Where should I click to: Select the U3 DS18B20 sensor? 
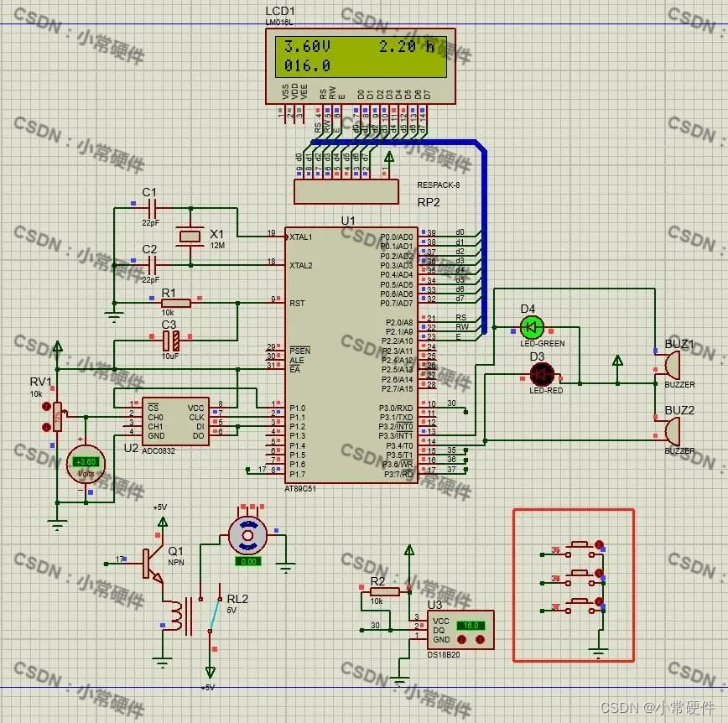click(460, 630)
